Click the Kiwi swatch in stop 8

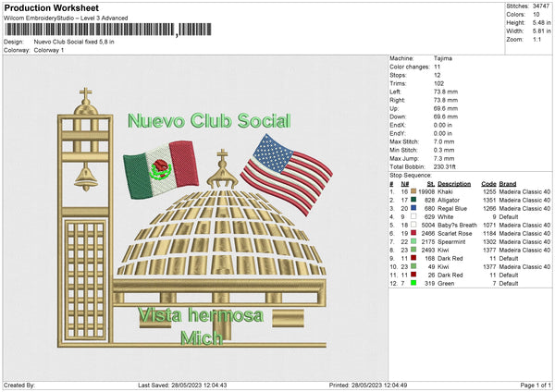[x=413, y=250]
